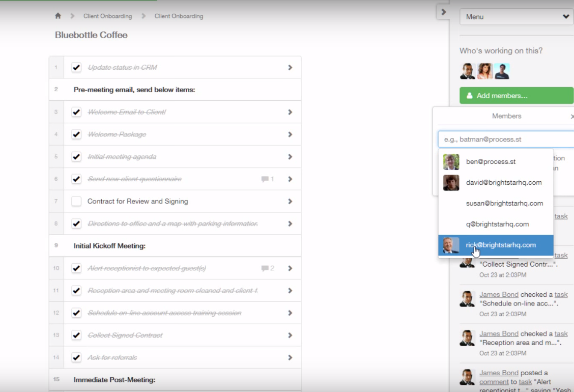Viewport: 574px width, 392px height.
Task: Uncheck Alert receptionist to expected guests
Action: (76, 268)
